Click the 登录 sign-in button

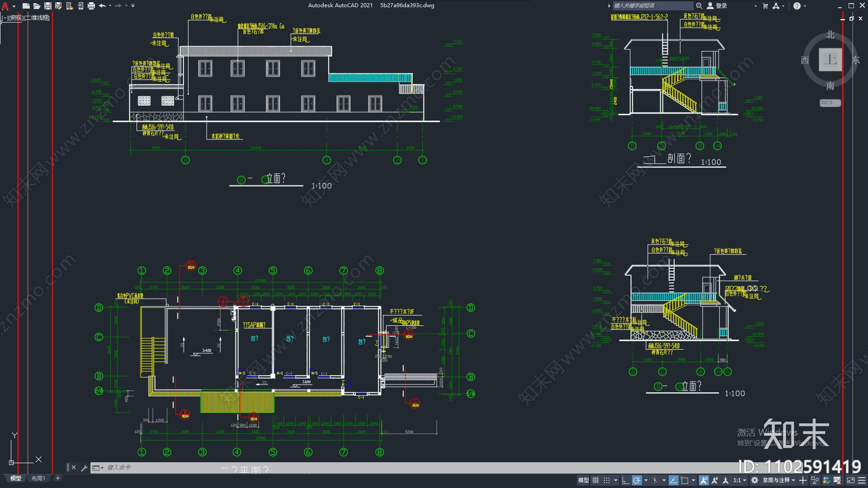(717, 5)
